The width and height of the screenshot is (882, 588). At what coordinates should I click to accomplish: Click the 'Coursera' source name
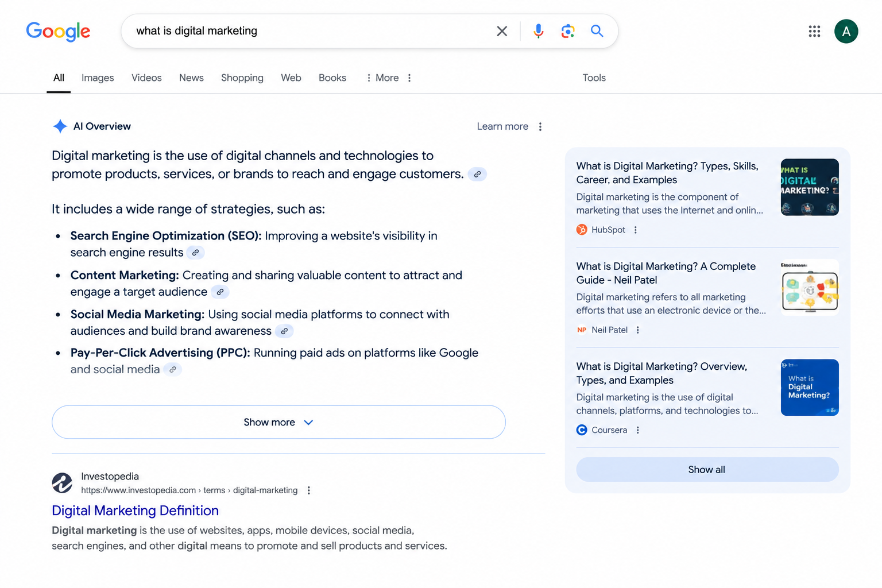[x=609, y=430]
